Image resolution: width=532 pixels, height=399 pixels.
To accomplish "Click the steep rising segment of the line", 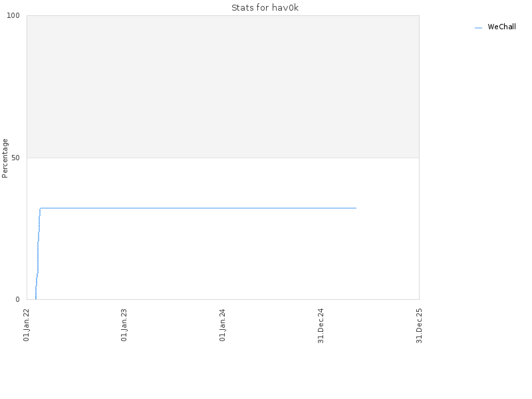I will (x=38, y=255).
